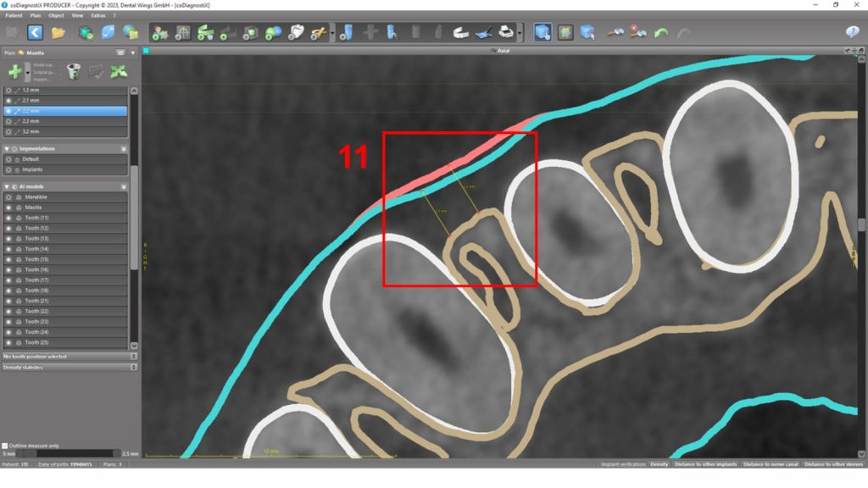This screenshot has width=868, height=488.
Task: Click the Density verification button
Action: 659,464
